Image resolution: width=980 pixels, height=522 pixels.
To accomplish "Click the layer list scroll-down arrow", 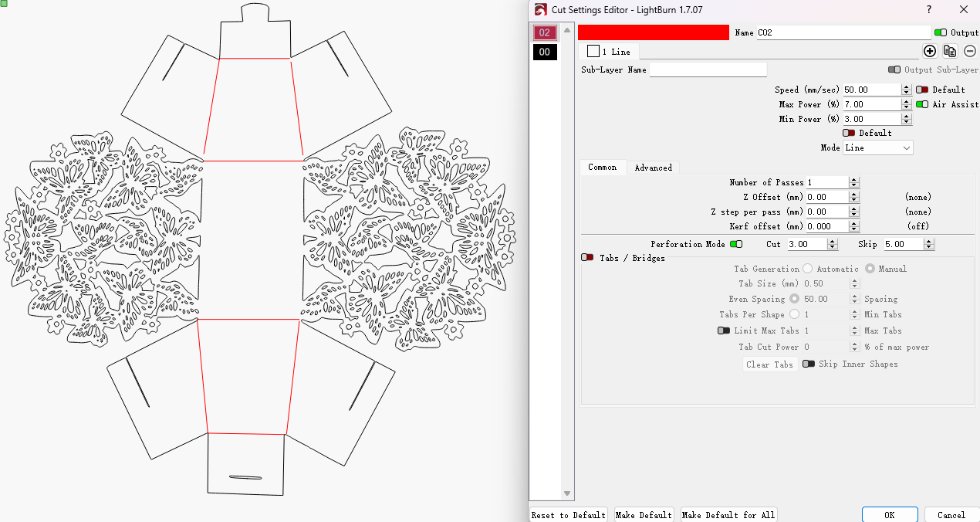I will click(567, 493).
